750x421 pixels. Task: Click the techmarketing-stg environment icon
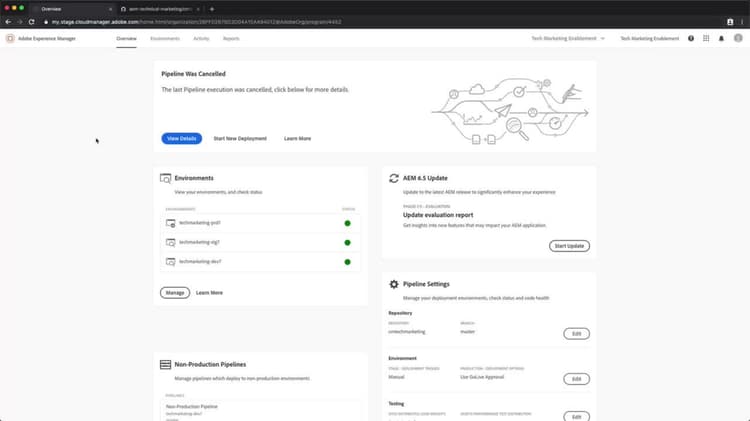pos(170,243)
